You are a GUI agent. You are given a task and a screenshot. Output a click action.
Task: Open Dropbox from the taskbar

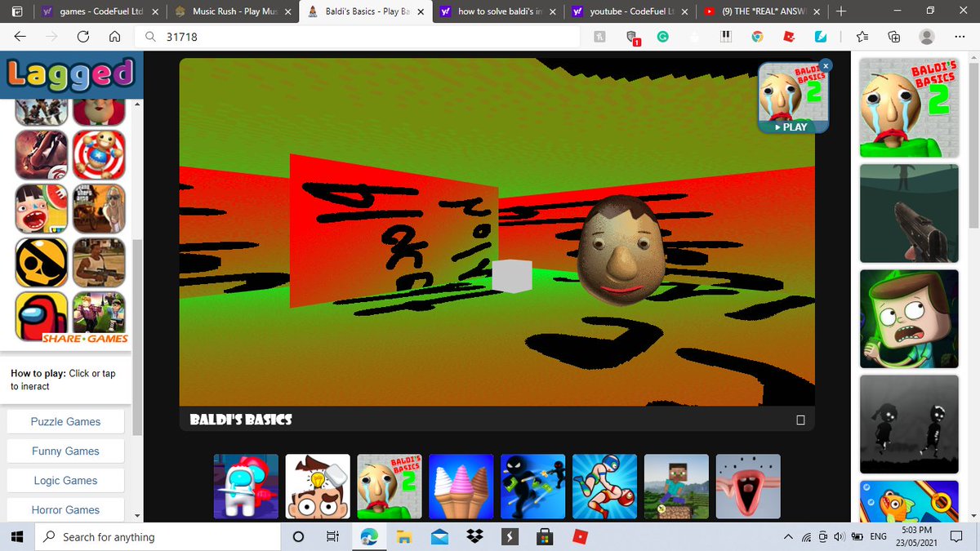[x=474, y=536]
